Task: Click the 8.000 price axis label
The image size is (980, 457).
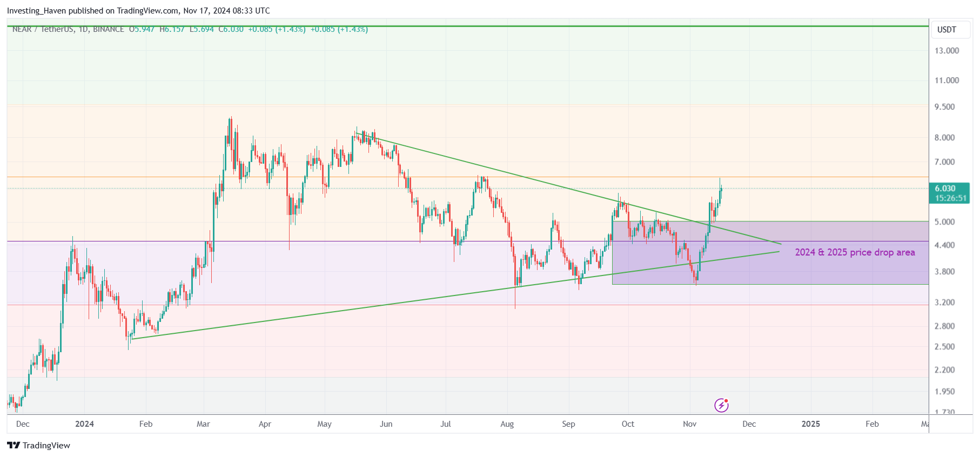Action: point(945,138)
